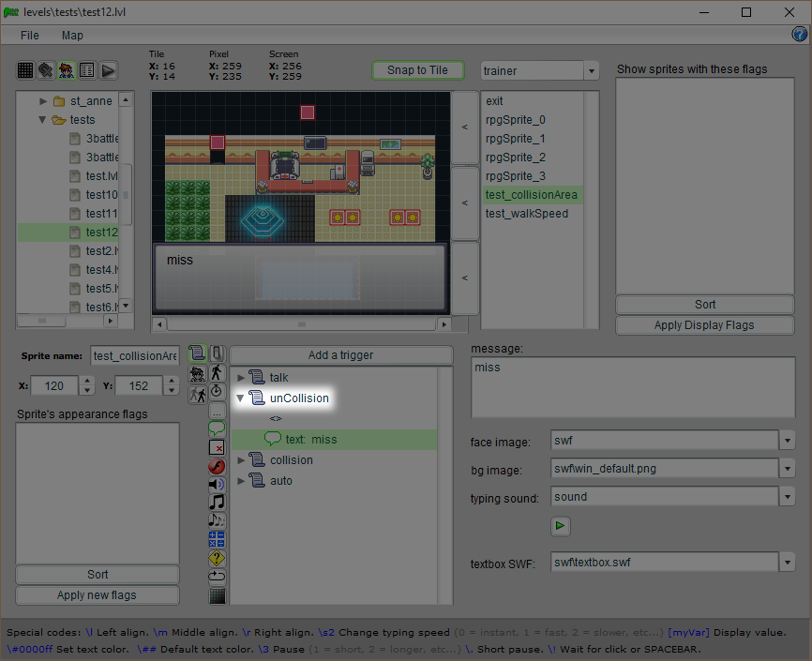Click the stopwatch timer action icon
812x661 pixels.
pos(217,390)
